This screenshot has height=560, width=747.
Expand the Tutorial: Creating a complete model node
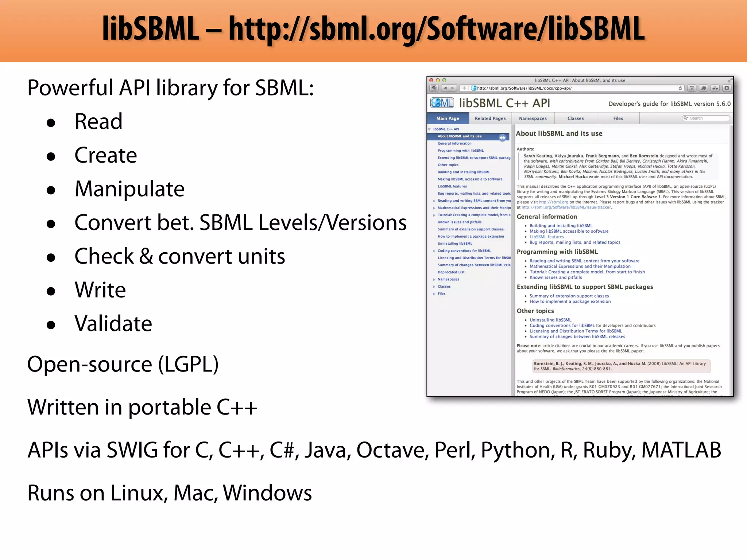coord(434,215)
